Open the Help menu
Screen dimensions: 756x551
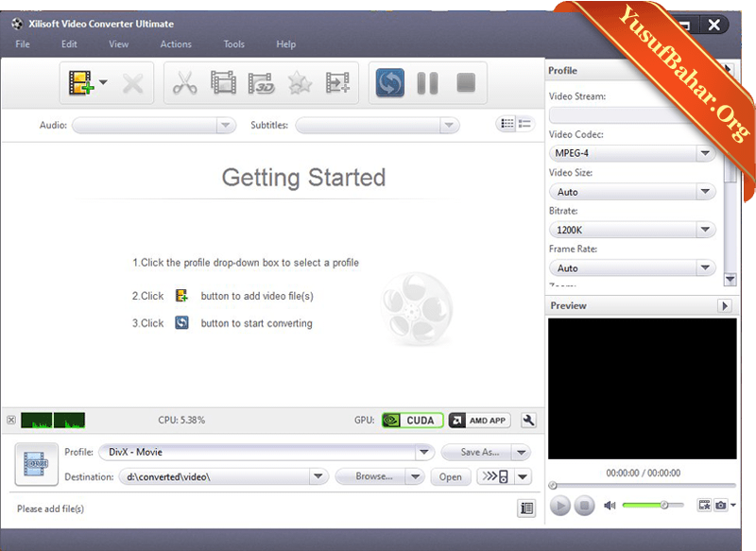click(x=286, y=43)
